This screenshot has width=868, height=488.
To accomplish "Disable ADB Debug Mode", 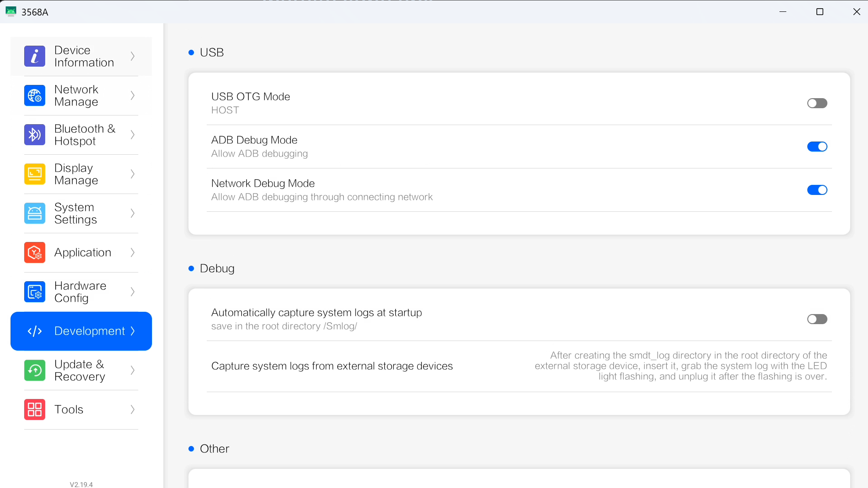I will 817,147.
